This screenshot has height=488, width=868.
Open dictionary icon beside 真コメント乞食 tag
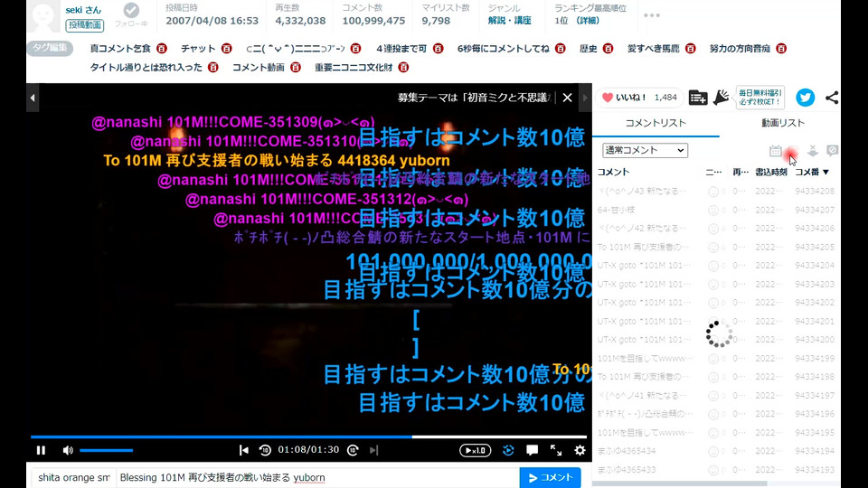(162, 49)
